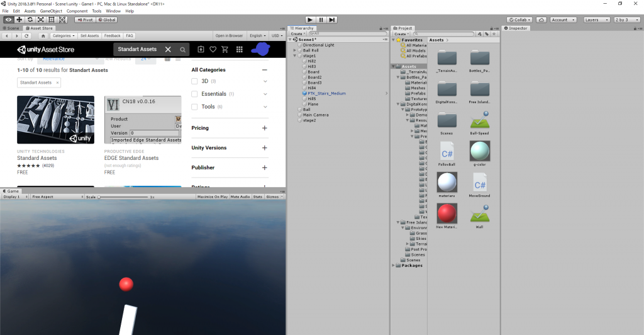Screen dimensions: 644x335
Task: Toggle the Stats overlay
Action: tap(258, 197)
